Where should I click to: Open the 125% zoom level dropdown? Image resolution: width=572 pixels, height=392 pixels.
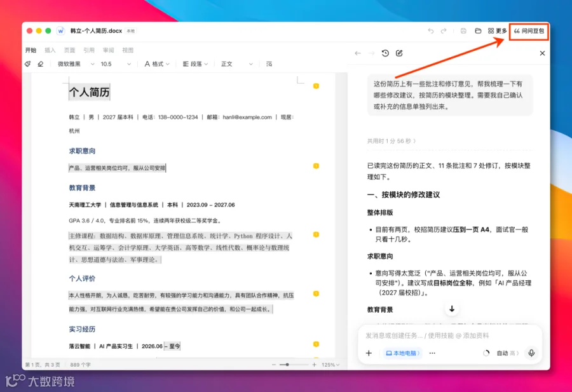click(x=330, y=365)
